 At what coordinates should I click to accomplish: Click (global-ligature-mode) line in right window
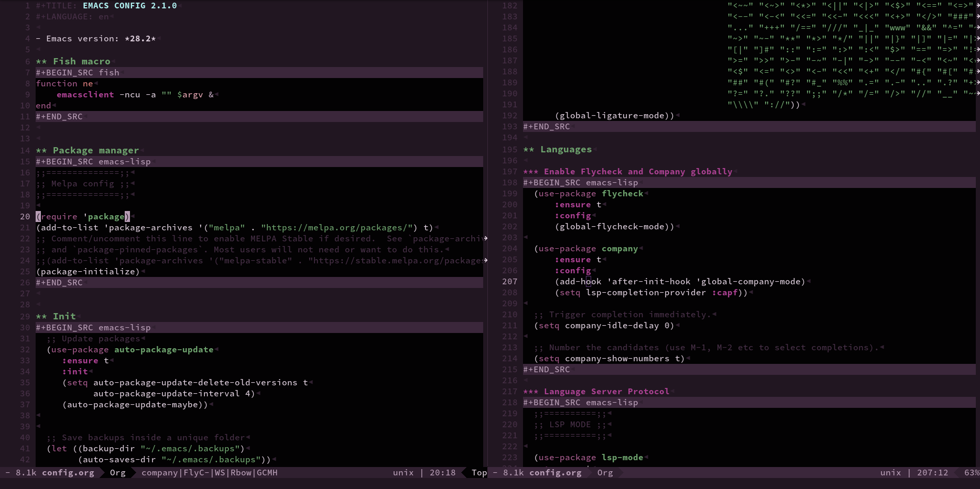[x=615, y=115]
